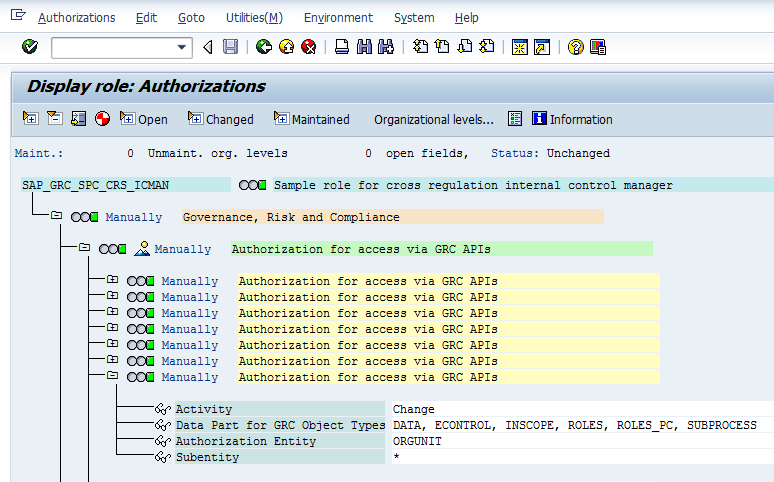Click the selection criteria icon beside Collapse
Viewport: 774px width, 482px height.
[78, 119]
